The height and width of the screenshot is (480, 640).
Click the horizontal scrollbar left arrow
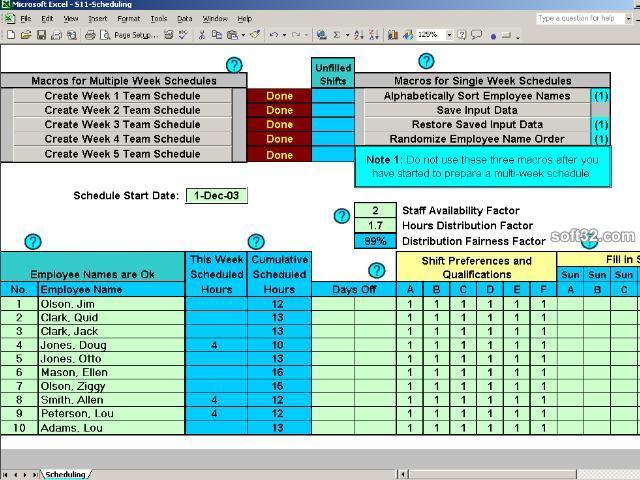pyautogui.click(x=402, y=474)
